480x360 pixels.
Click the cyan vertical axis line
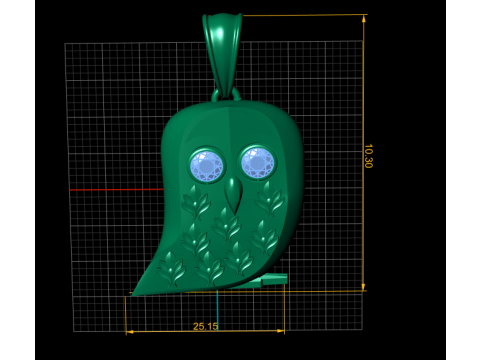[x=217, y=309]
